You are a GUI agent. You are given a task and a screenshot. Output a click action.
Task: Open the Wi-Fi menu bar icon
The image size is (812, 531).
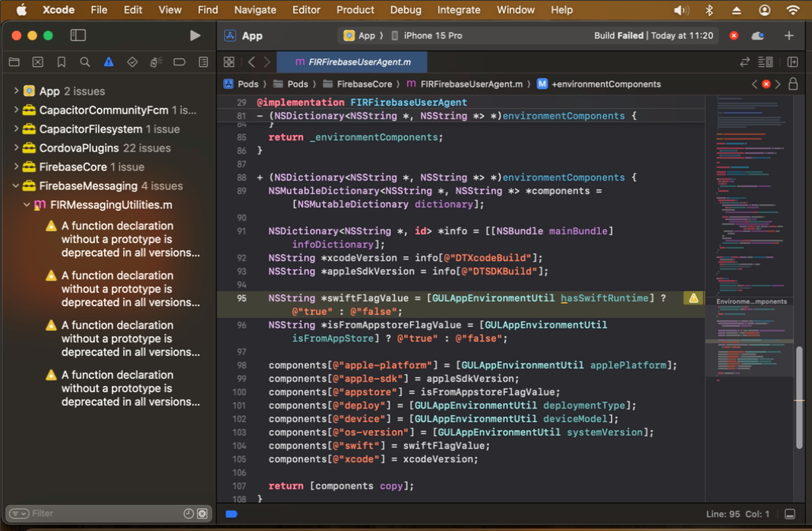pyautogui.click(x=792, y=9)
